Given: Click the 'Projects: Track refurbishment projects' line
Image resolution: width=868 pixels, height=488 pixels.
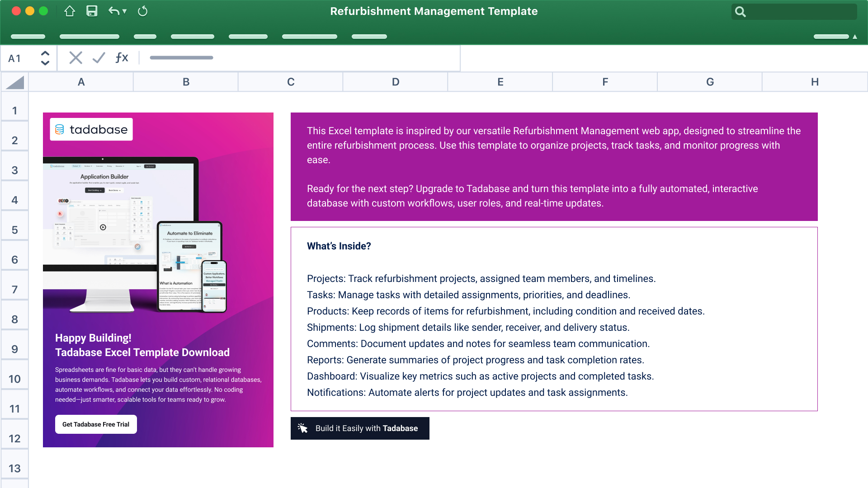Looking at the screenshot, I should [481, 279].
